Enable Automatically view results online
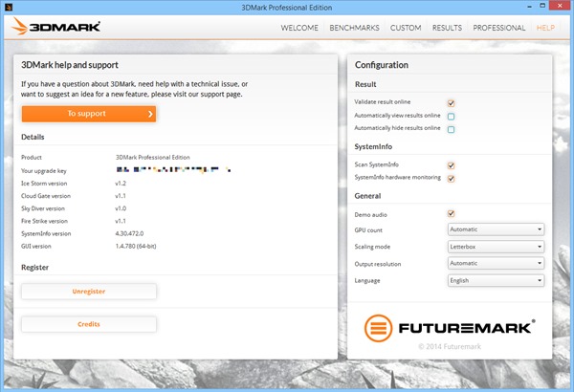The height and width of the screenshot is (392, 574). (x=451, y=117)
